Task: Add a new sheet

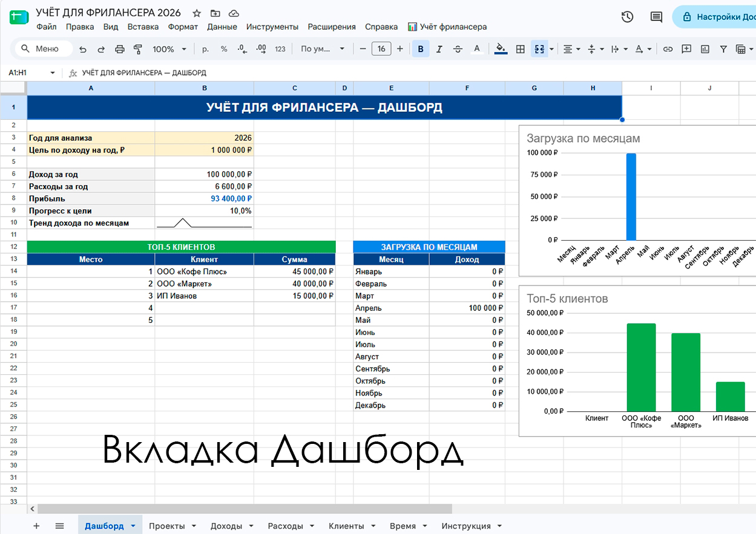Action: click(36, 526)
